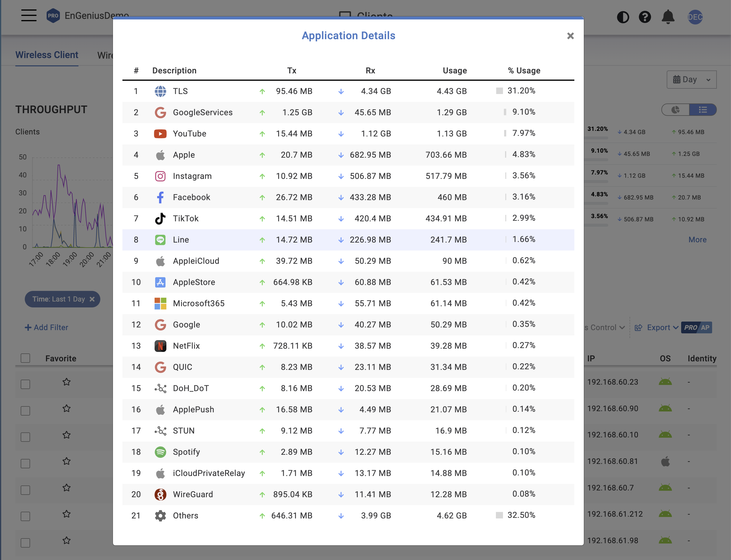
Task: Click the STUN network icon
Action: (160, 431)
